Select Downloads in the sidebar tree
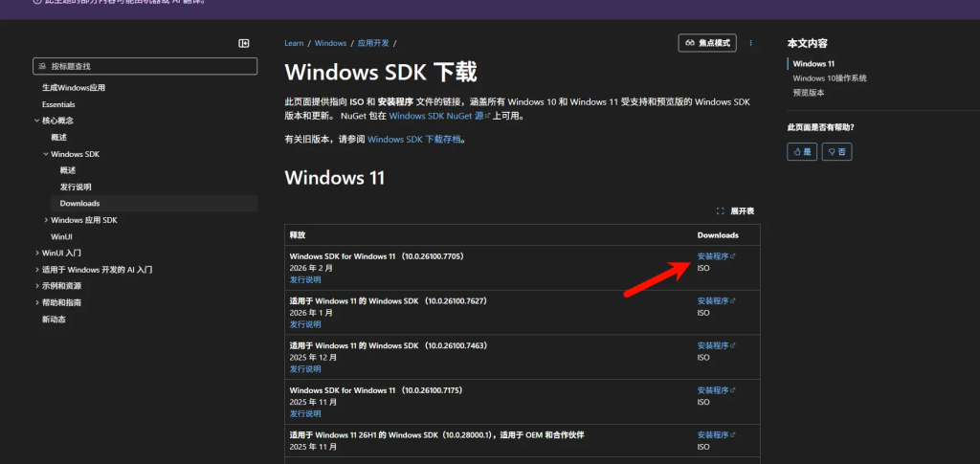Screen dimensions: 980x464 point(80,204)
